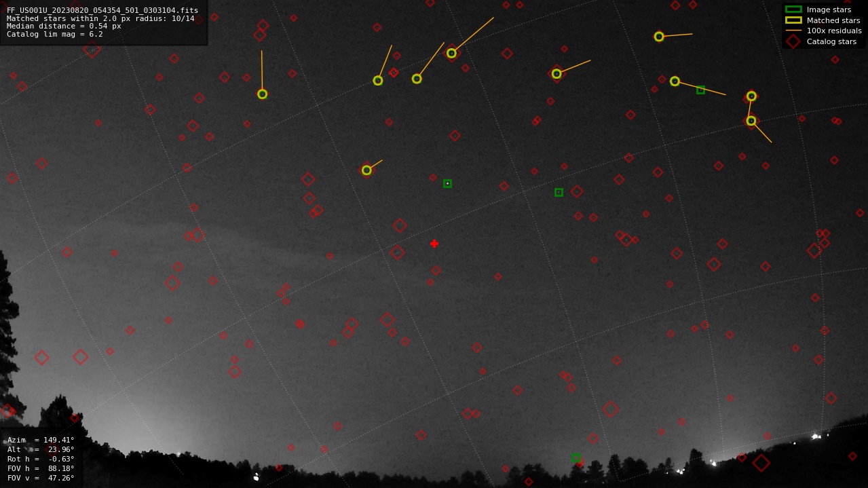Pick matched star with vertical residual line
Image resolution: width=868 pixels, height=488 pixels.
262,94
